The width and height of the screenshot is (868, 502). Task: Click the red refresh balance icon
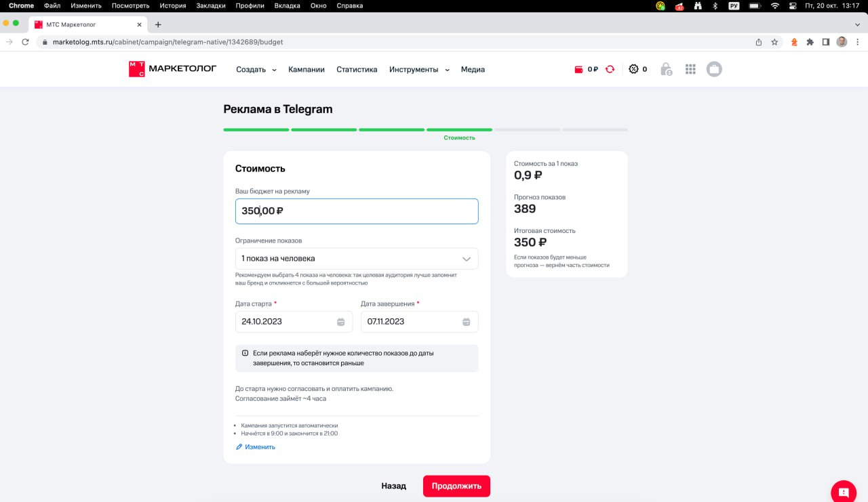610,69
